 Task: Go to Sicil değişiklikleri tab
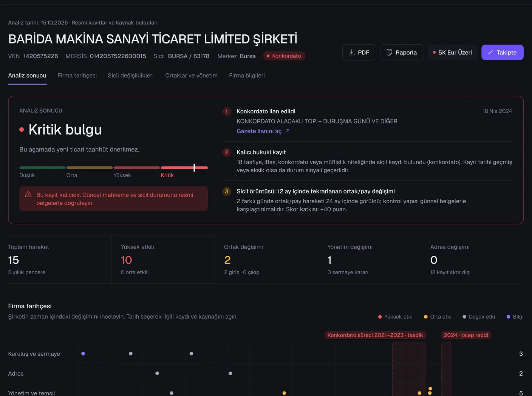131,76
